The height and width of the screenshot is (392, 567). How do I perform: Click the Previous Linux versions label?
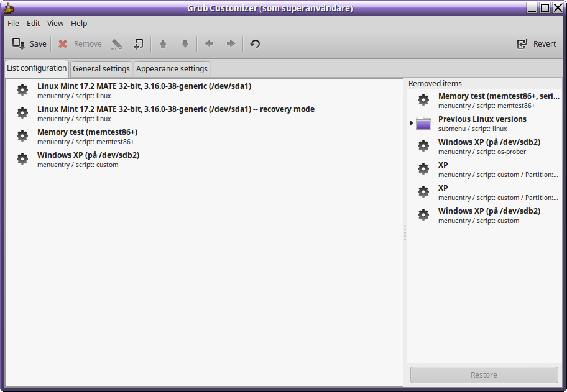click(x=482, y=119)
